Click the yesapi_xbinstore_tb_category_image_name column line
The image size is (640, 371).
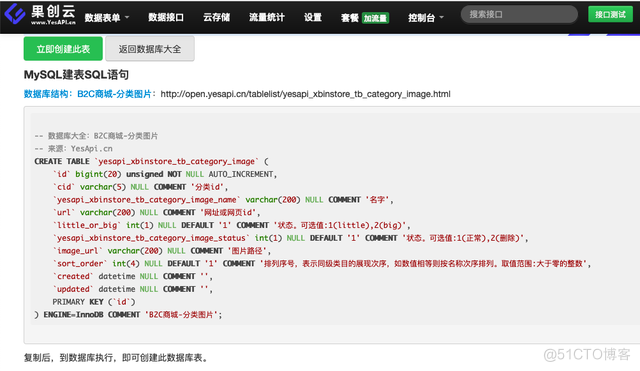pyautogui.click(x=223, y=200)
